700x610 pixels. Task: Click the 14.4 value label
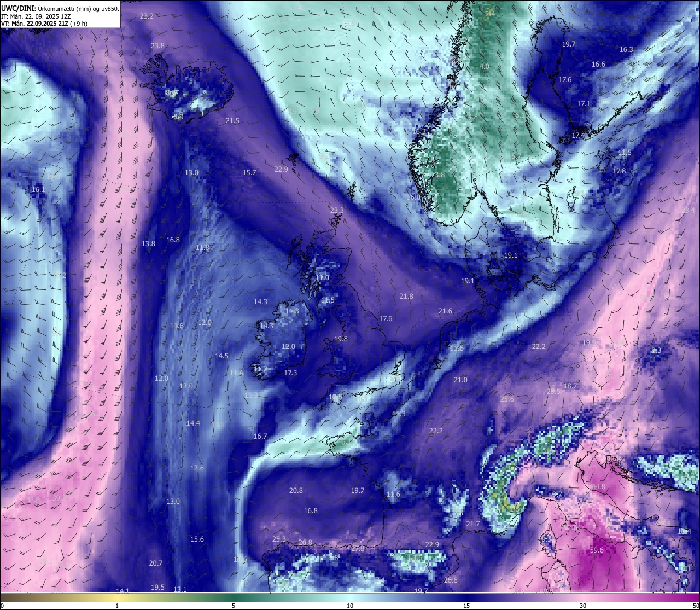193,423
